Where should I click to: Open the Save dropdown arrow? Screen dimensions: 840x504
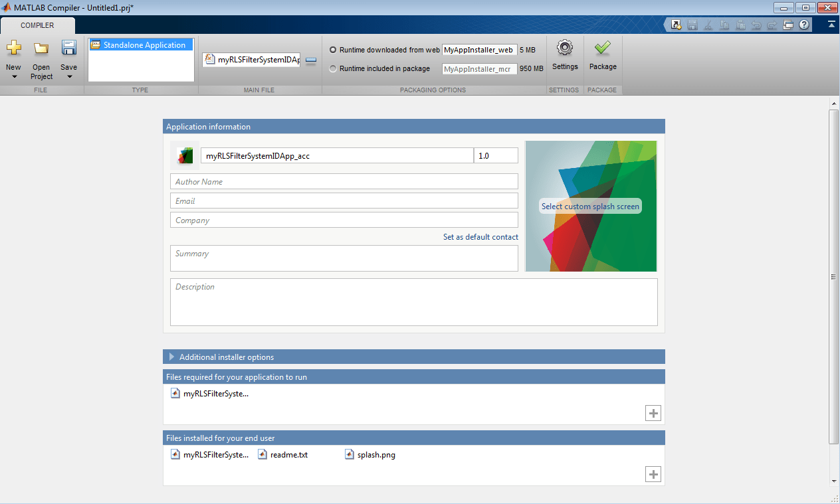point(68,76)
